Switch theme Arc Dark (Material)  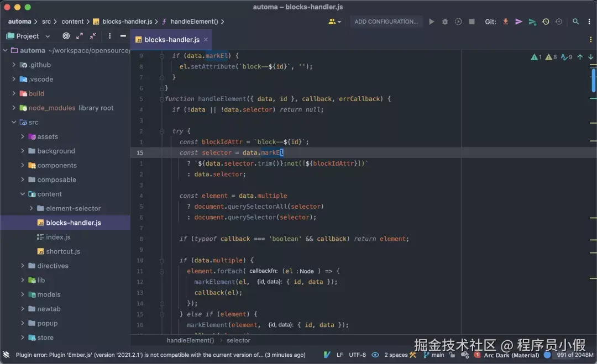point(511,355)
